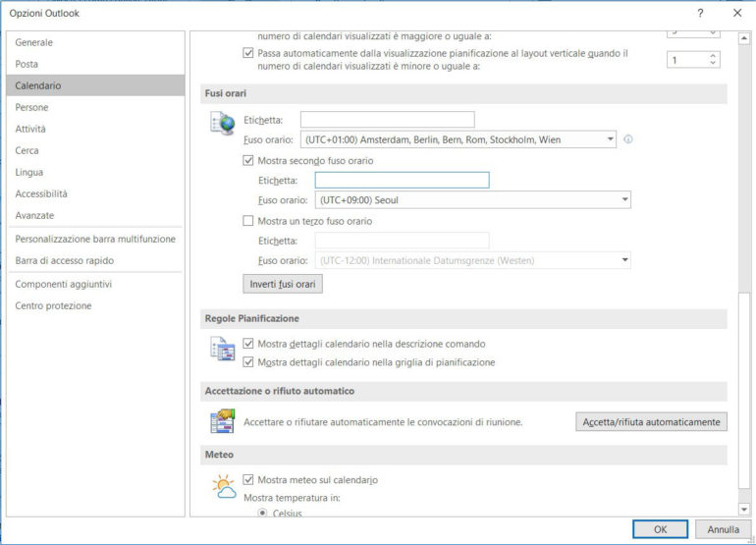
Task: Select the Celsius radio button
Action: coord(262,513)
